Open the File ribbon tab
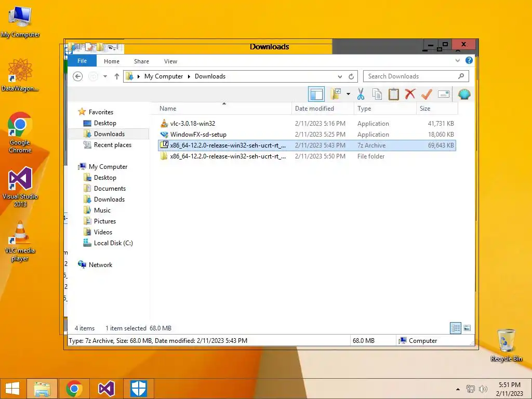The height and width of the screenshot is (399, 532). tap(82, 61)
